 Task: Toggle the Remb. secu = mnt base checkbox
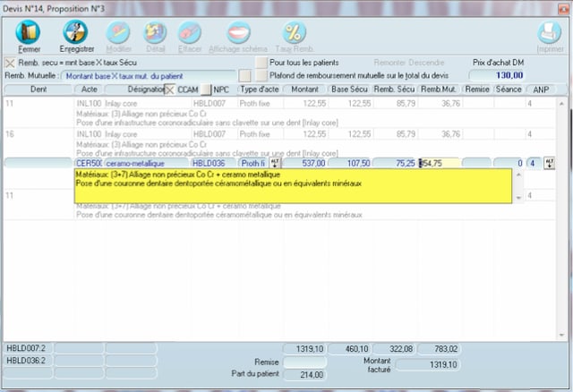click(x=10, y=63)
